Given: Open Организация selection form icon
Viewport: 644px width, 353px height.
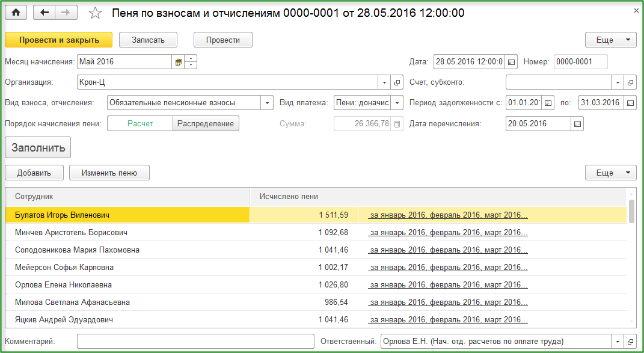Looking at the screenshot, I should [x=397, y=82].
